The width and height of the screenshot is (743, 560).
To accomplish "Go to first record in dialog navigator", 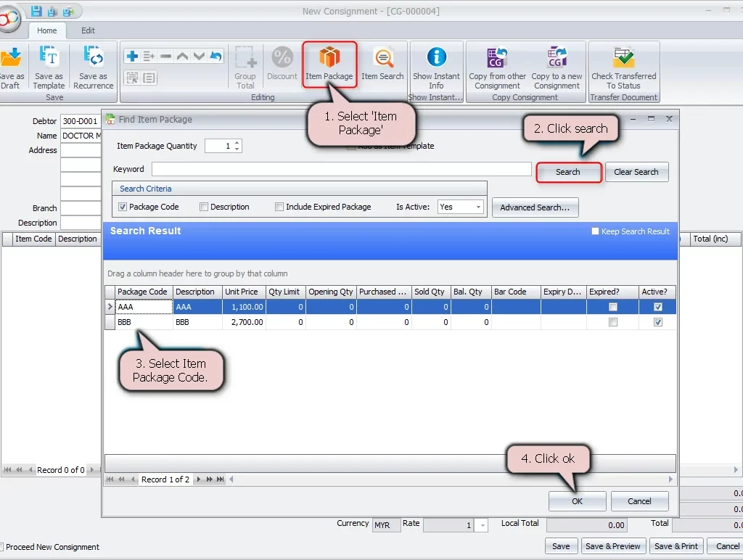I will pyautogui.click(x=110, y=479).
